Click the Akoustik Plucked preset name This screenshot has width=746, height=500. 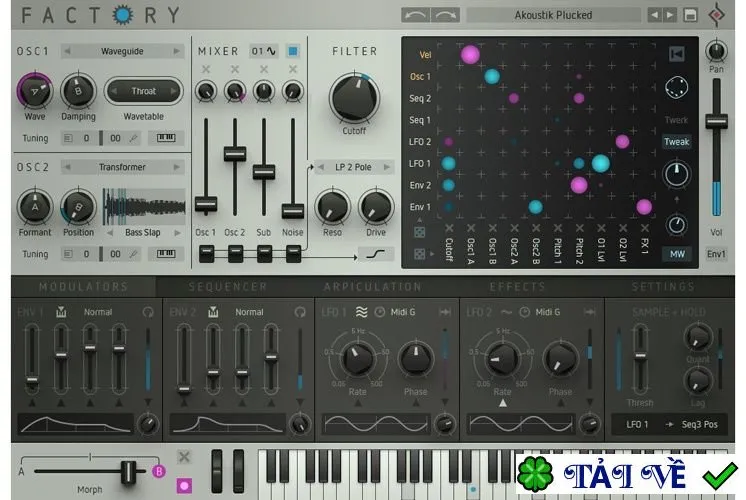553,15
